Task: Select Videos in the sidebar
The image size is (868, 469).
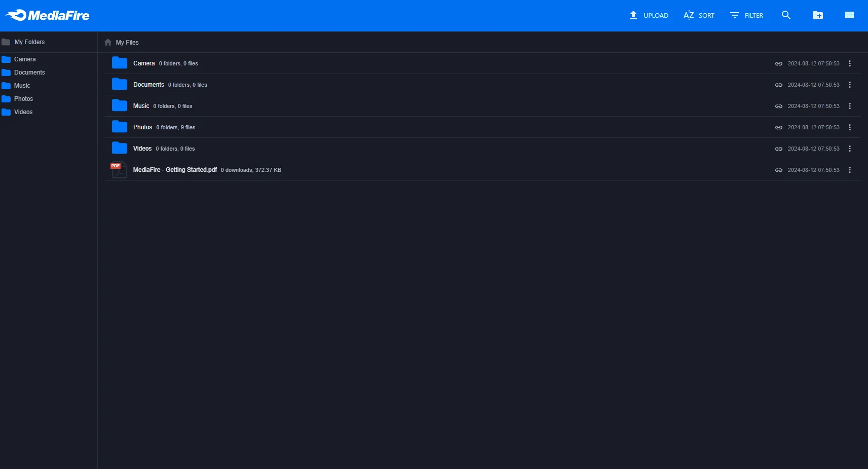Action: (x=23, y=112)
